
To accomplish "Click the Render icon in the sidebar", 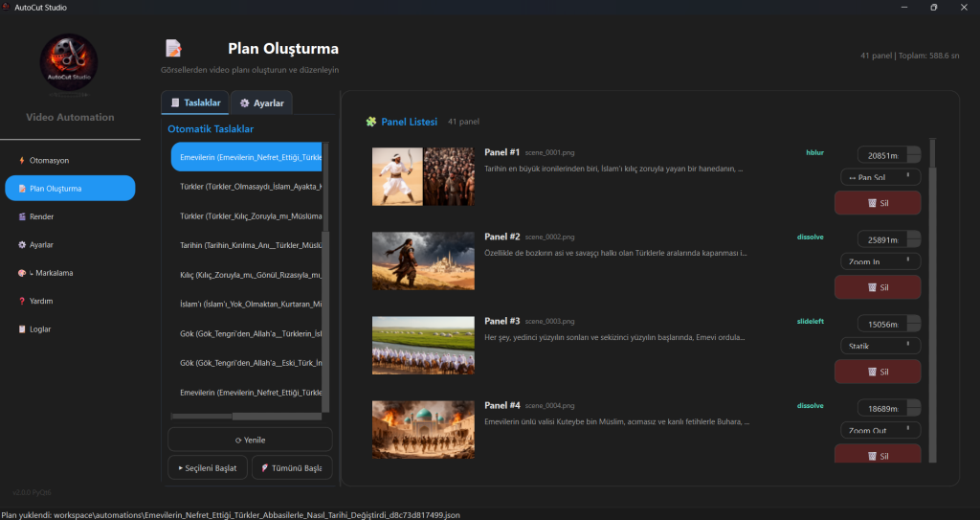I will click(x=22, y=216).
